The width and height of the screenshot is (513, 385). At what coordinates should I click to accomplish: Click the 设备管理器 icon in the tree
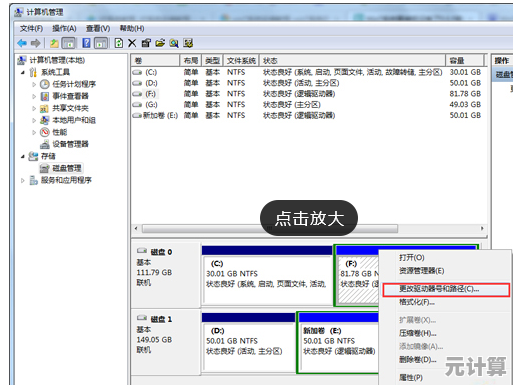click(x=45, y=144)
